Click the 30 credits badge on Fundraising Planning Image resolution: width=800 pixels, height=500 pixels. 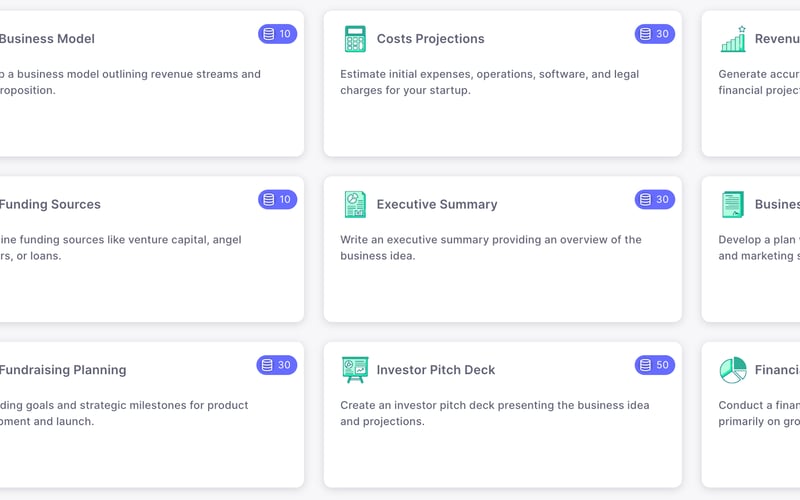277,365
